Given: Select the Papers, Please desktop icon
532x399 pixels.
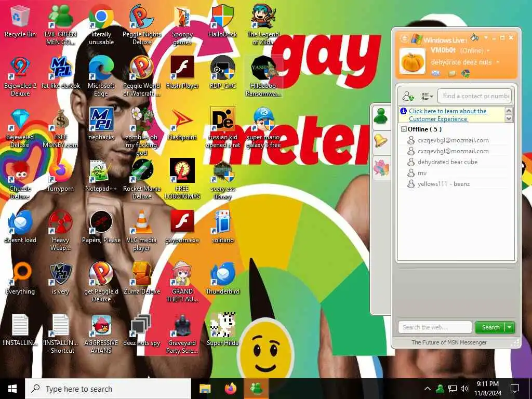Looking at the screenshot, I should coord(101,227).
